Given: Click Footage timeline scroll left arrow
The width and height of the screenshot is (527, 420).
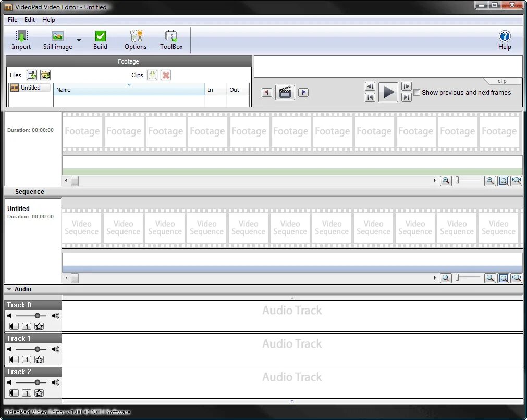Looking at the screenshot, I should click(x=66, y=181).
